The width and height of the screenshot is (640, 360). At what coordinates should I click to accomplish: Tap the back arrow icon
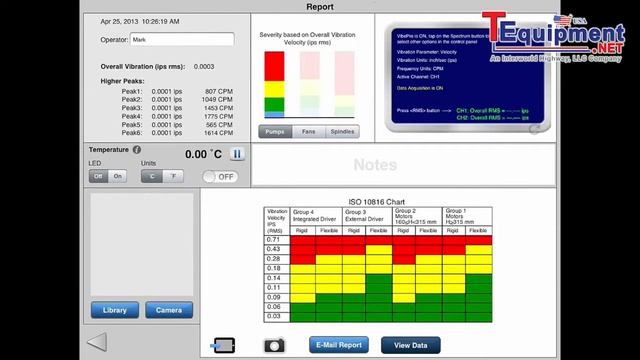97,342
